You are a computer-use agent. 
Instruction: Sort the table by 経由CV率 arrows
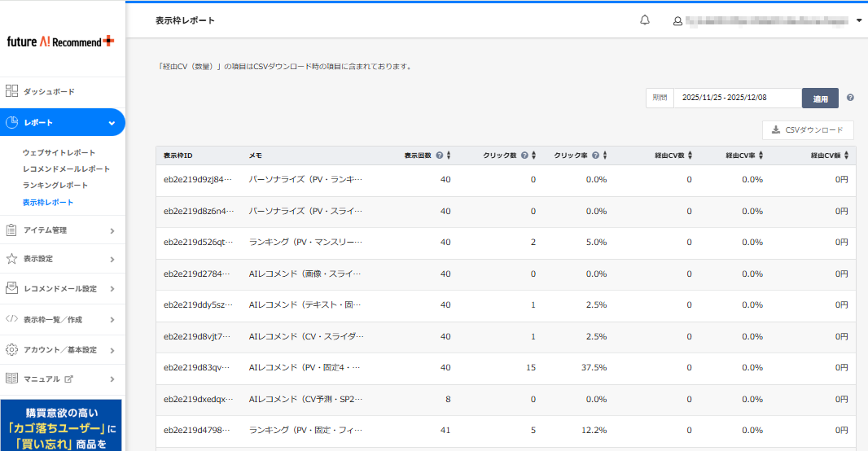tap(761, 155)
